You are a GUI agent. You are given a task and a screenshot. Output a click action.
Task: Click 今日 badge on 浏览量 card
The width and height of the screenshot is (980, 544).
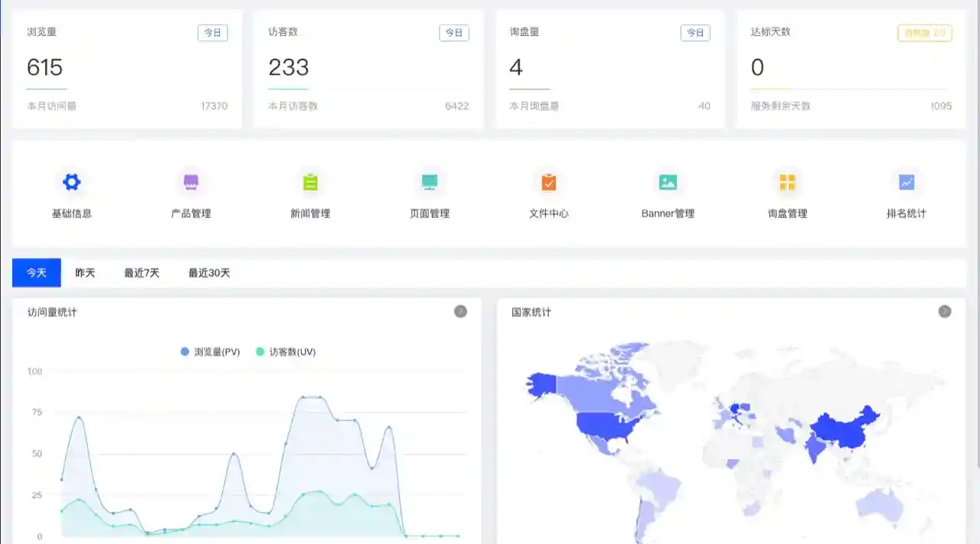(213, 33)
